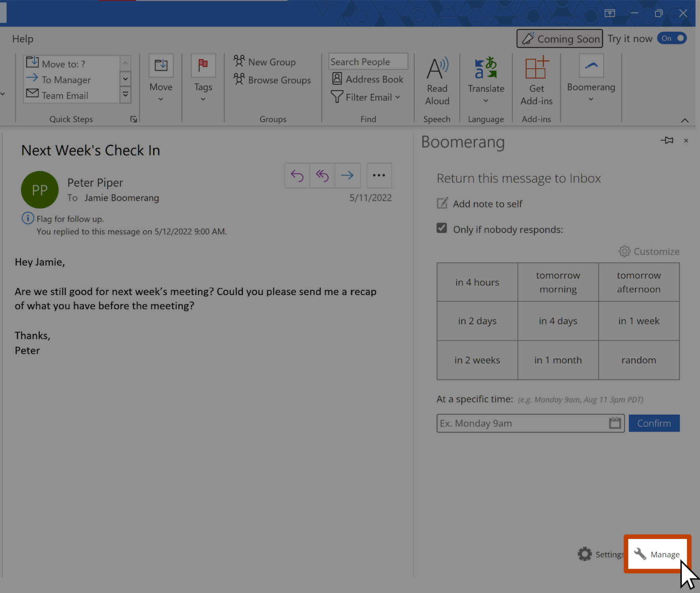Close the Boomerang pane
Viewport: 700px width, 593px height.
tap(686, 141)
